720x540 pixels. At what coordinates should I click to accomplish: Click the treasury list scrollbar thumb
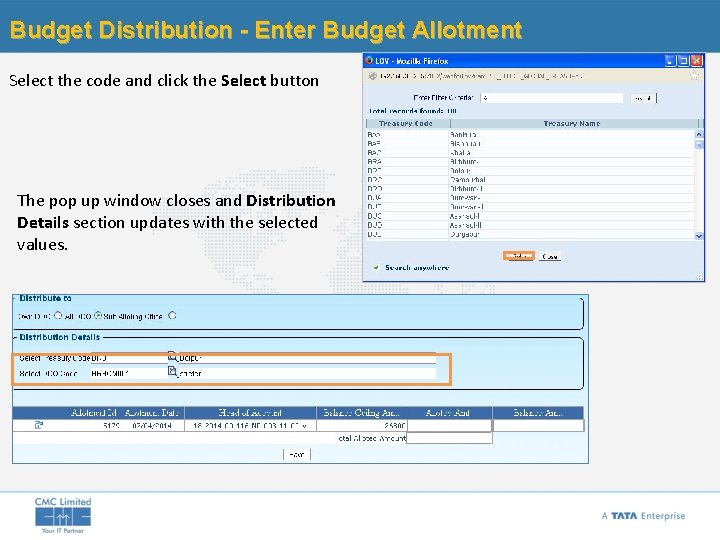click(x=699, y=145)
